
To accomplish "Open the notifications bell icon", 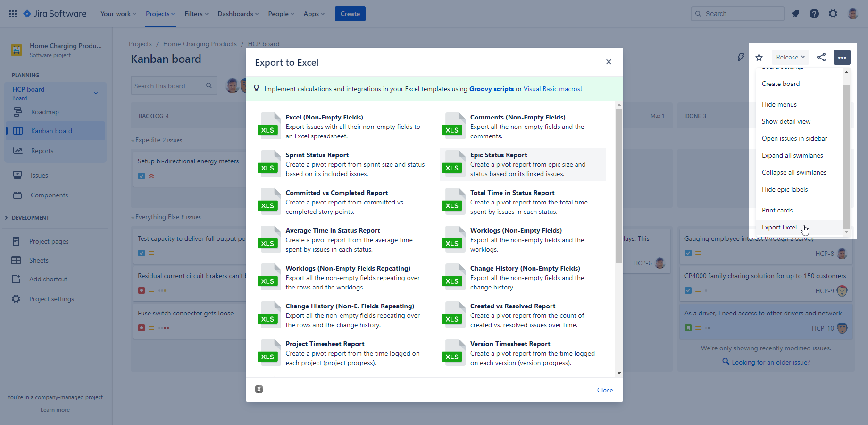I will tap(795, 14).
